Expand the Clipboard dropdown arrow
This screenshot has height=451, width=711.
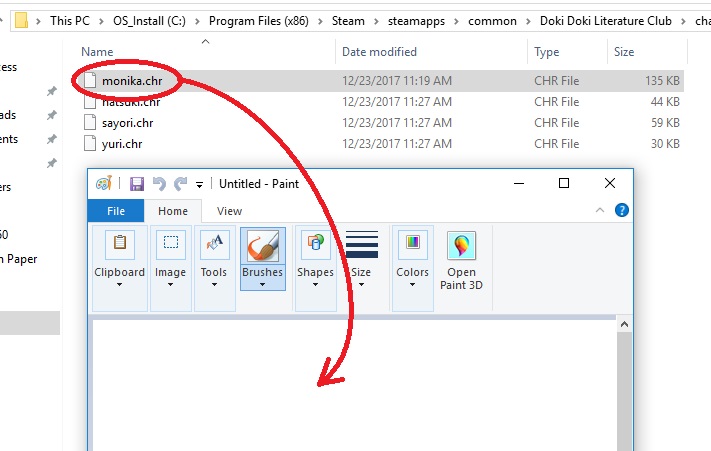click(x=119, y=285)
